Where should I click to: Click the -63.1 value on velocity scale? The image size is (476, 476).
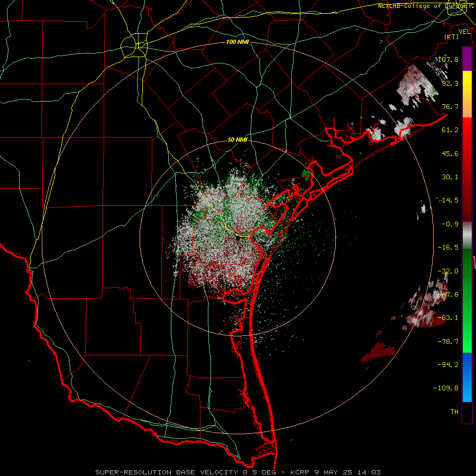[x=448, y=318]
